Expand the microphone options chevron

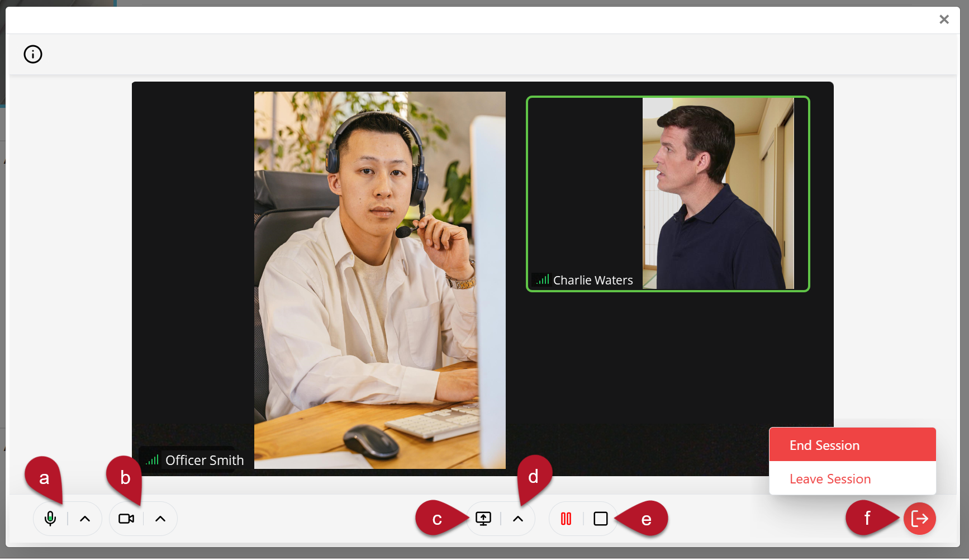tap(85, 519)
